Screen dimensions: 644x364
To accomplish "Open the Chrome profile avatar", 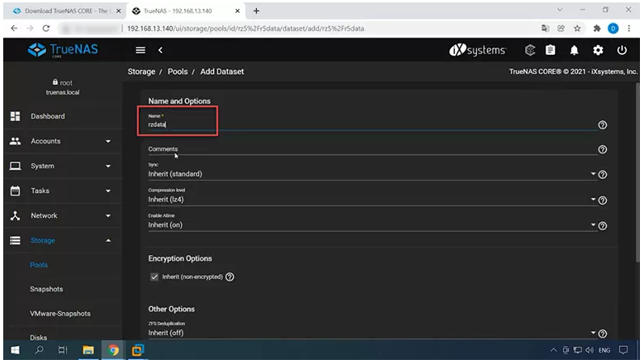I will coord(612,28).
